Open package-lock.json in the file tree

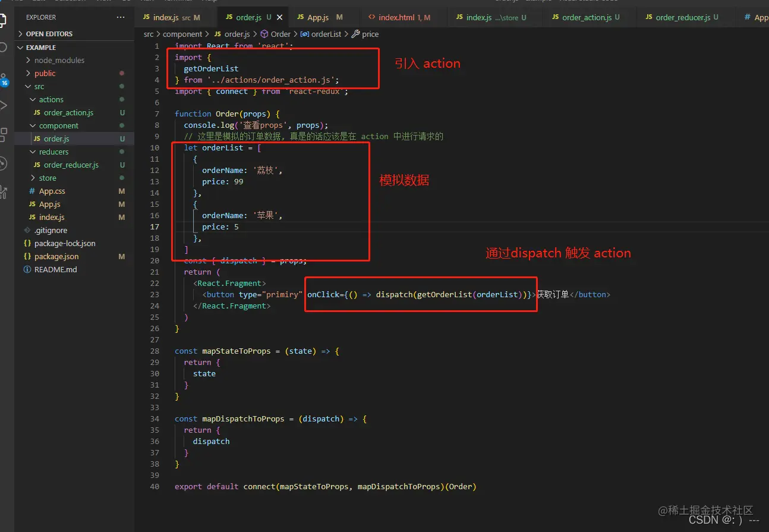[74, 243]
